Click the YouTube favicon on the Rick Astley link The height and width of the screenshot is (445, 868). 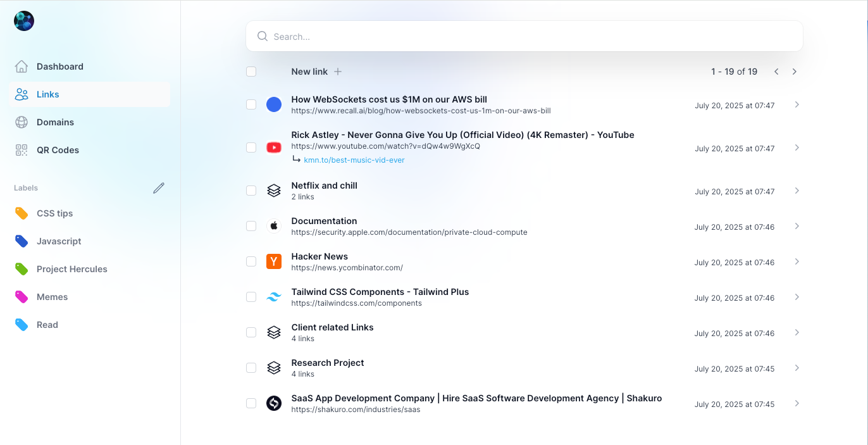coord(274,147)
